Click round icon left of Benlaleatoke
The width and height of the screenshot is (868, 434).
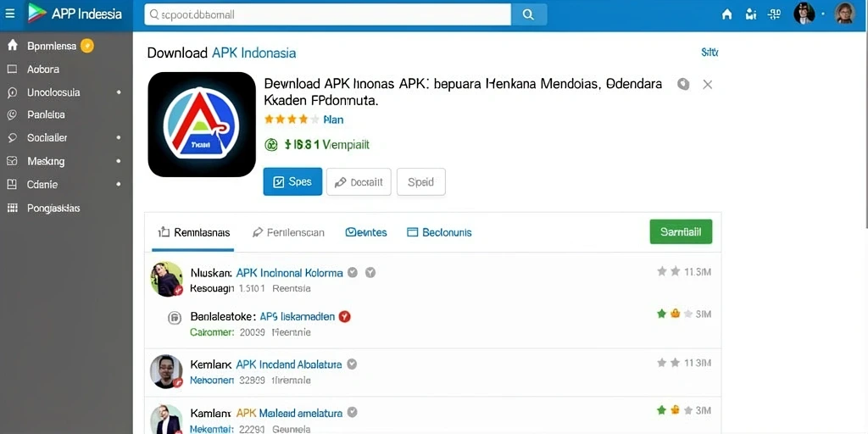click(x=175, y=317)
